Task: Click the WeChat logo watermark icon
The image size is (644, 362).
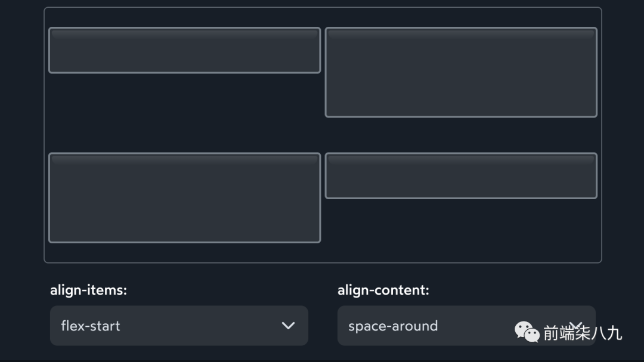Action: pos(527,332)
